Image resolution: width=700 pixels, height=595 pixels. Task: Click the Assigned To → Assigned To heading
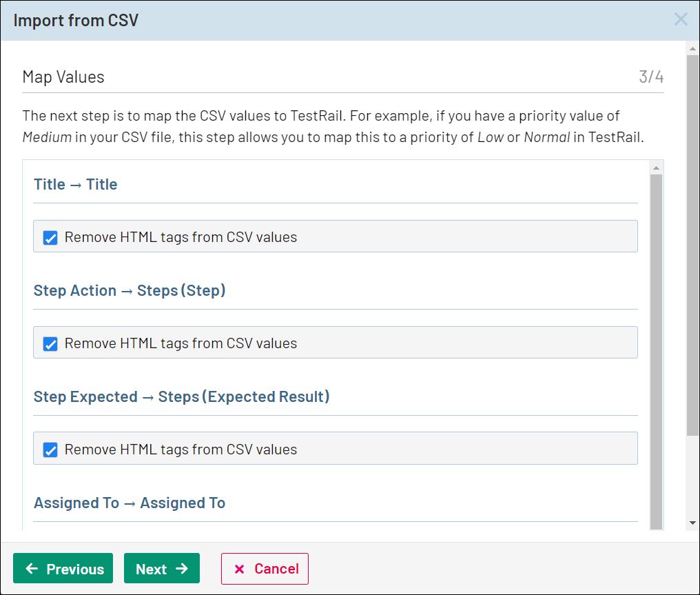pyautogui.click(x=130, y=503)
